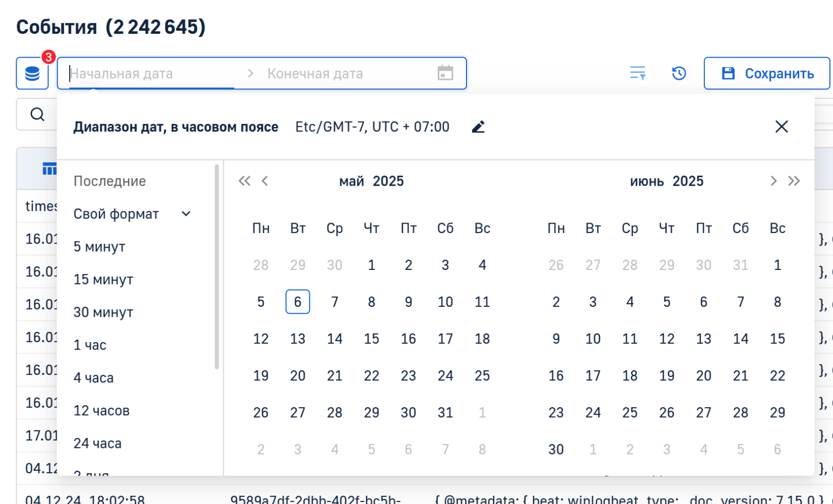Click the search magnifier icon

point(37,114)
